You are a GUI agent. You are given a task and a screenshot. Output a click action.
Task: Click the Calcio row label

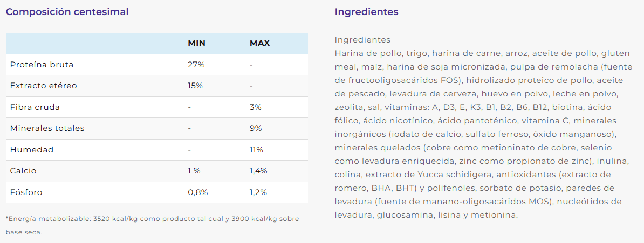click(23, 171)
